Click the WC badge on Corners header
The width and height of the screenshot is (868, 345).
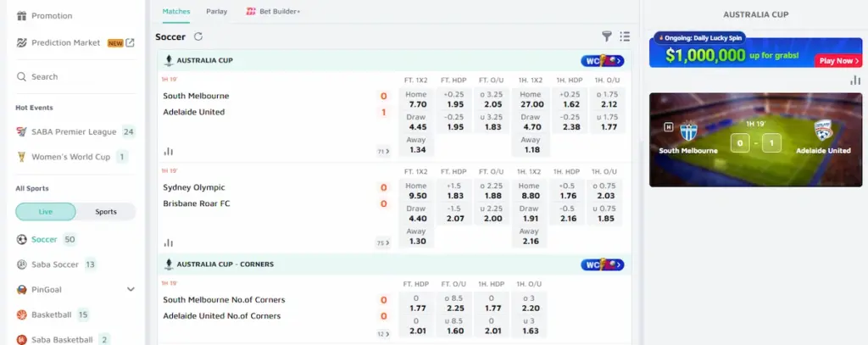(x=603, y=264)
